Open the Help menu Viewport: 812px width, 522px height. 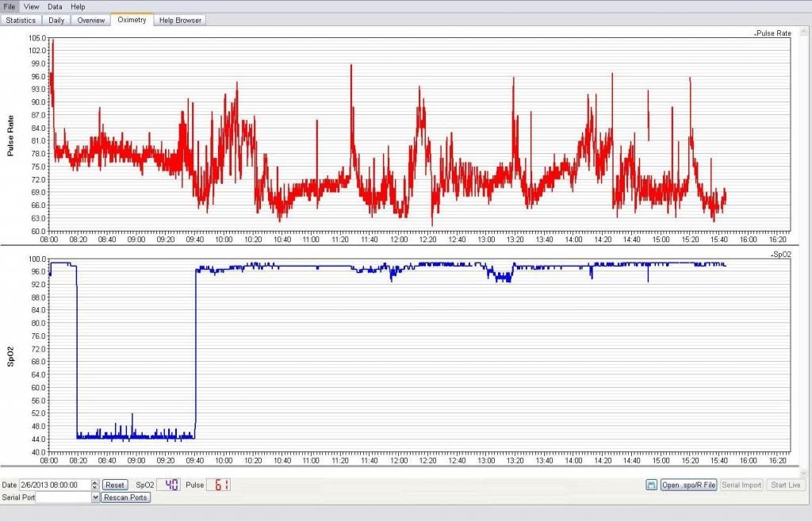pos(79,6)
